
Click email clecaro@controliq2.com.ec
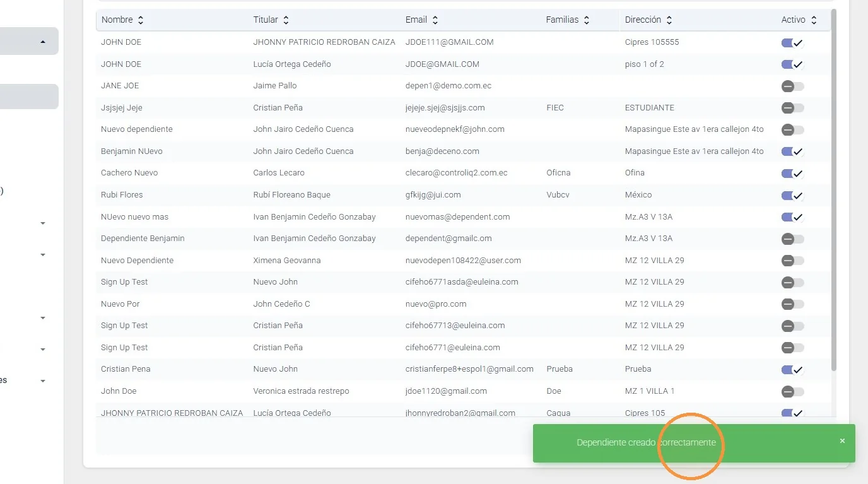457,172
